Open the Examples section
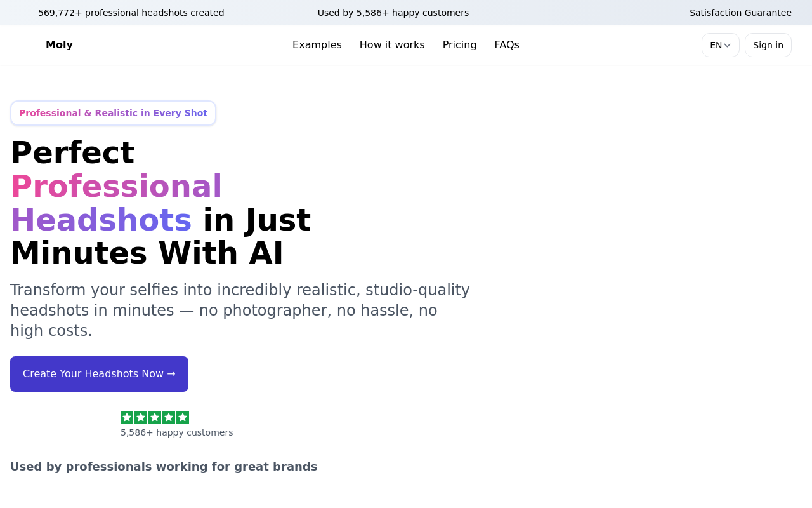 [x=317, y=45]
